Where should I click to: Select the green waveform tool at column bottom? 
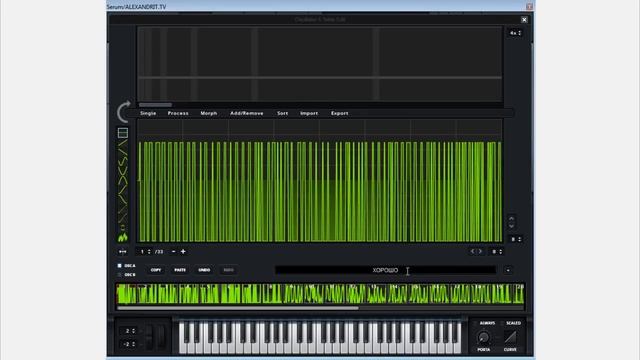tap(123, 237)
